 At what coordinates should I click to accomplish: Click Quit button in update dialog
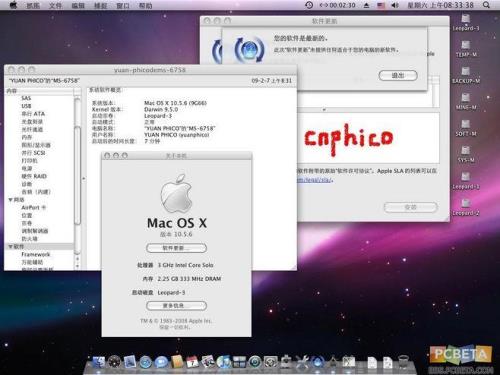pyautogui.click(x=398, y=76)
